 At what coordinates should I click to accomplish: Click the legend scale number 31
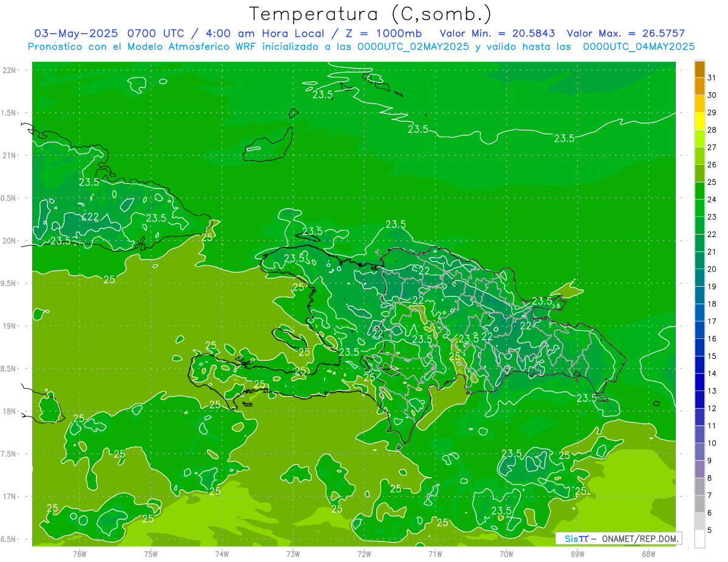[712, 77]
